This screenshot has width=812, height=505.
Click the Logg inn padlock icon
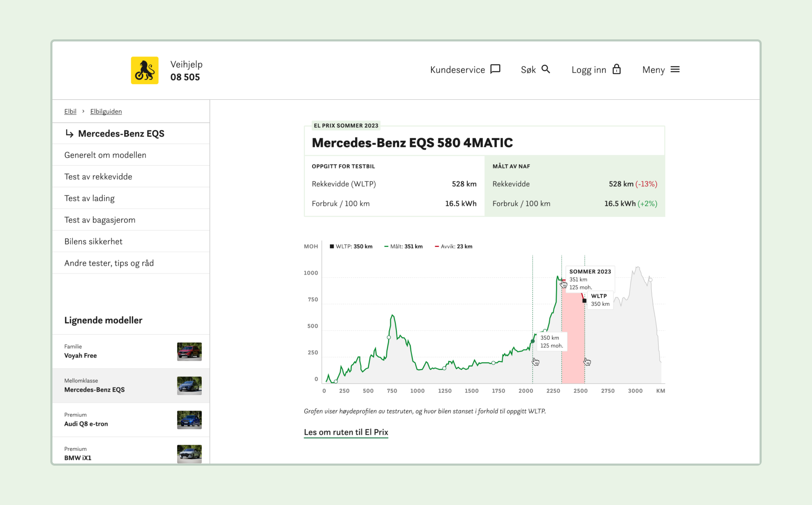tap(617, 69)
